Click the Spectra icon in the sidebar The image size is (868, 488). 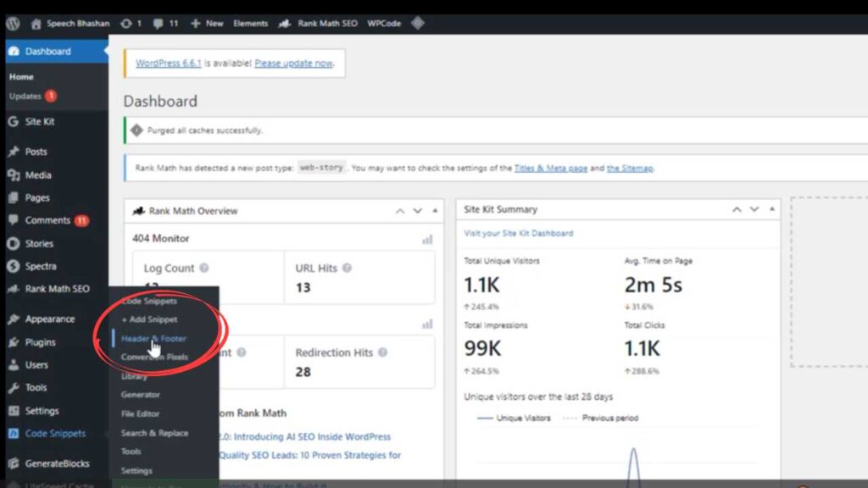14,266
